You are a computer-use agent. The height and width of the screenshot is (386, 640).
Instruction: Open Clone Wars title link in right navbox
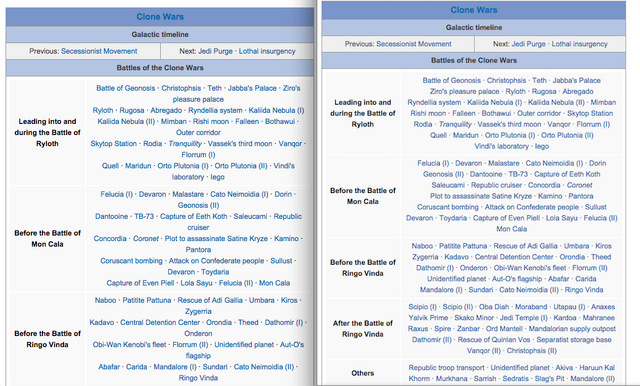pyautogui.click(x=474, y=10)
